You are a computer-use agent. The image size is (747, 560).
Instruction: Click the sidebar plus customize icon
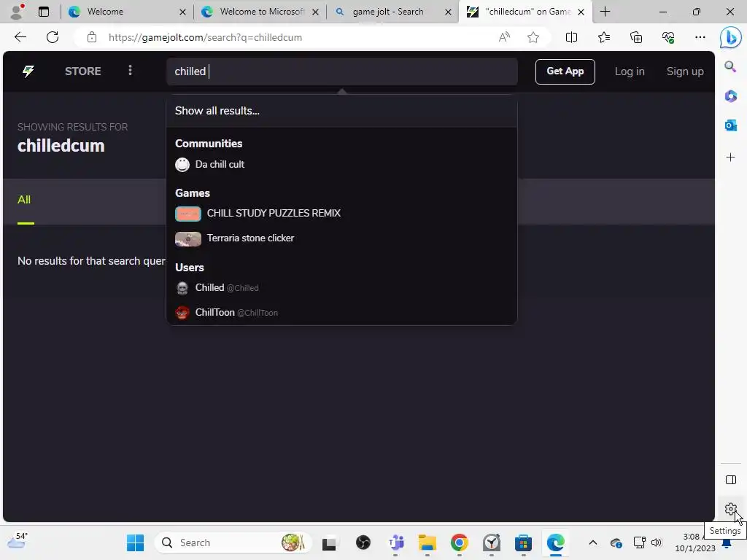730,157
